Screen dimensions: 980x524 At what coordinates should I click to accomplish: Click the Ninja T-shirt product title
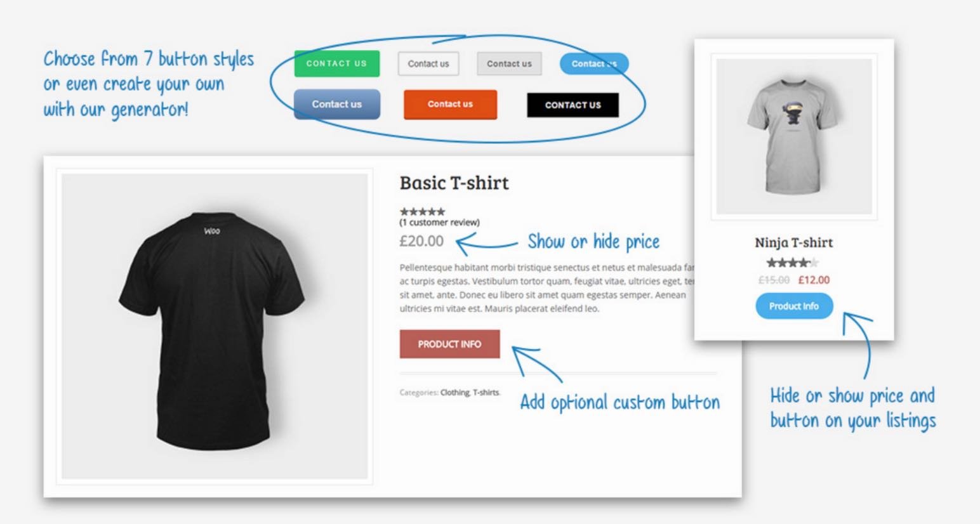(x=794, y=242)
